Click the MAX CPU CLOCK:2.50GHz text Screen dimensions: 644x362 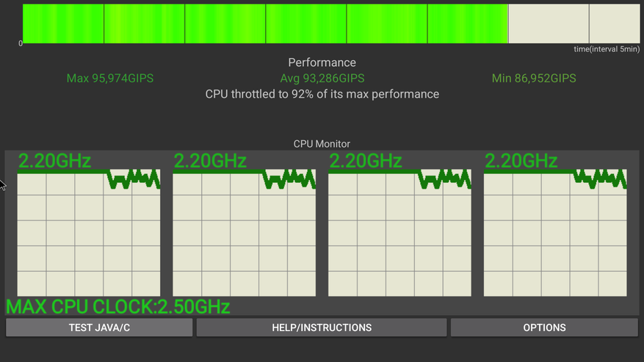point(118,307)
